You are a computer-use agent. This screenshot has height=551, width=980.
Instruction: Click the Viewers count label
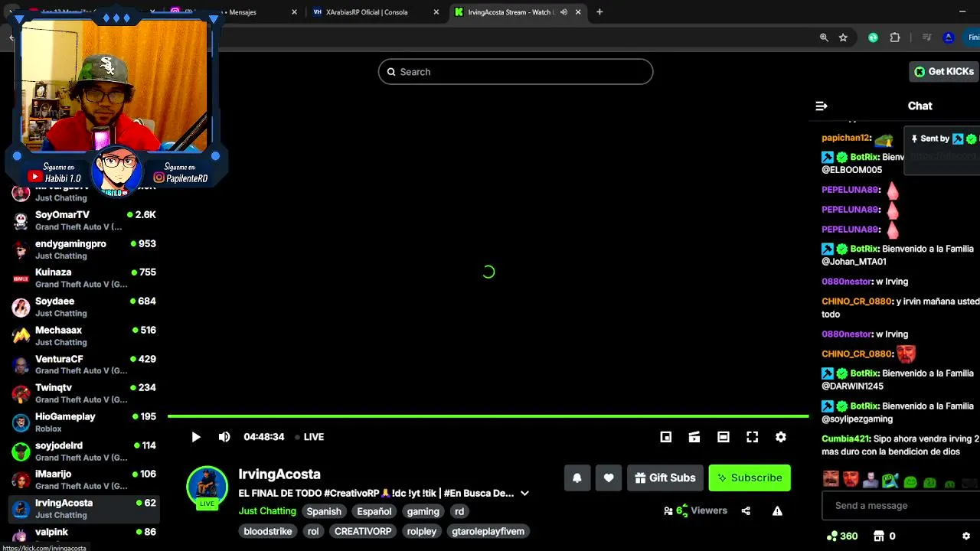tap(709, 511)
